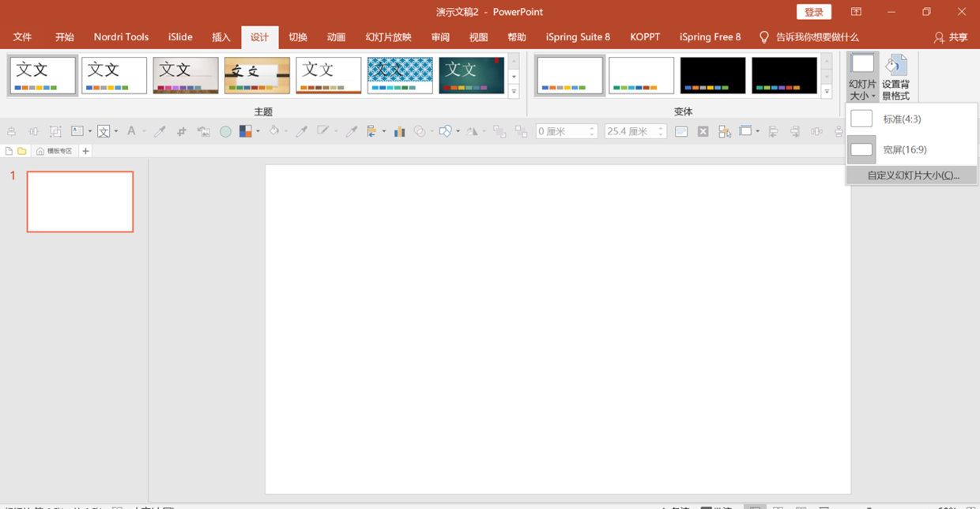Open the 文件 menu
This screenshot has width=980, height=509.
point(22,37)
